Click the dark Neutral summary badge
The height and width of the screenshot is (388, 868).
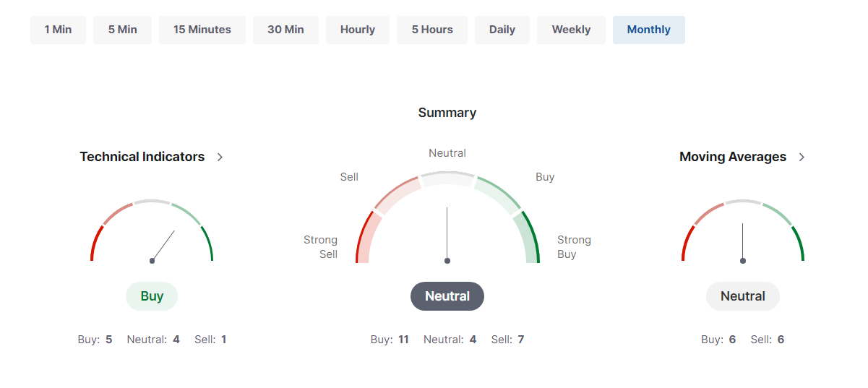pos(447,296)
